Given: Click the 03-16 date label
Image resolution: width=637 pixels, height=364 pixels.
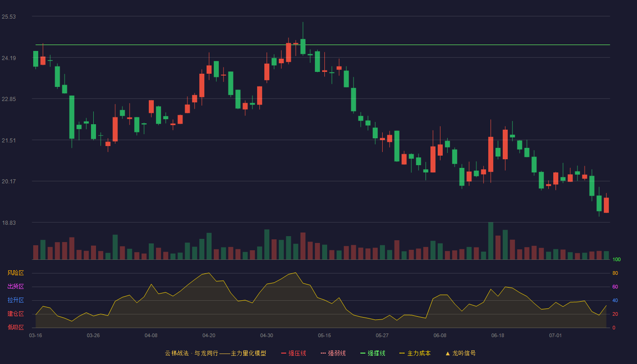Looking at the screenshot, I should click(x=35, y=335).
